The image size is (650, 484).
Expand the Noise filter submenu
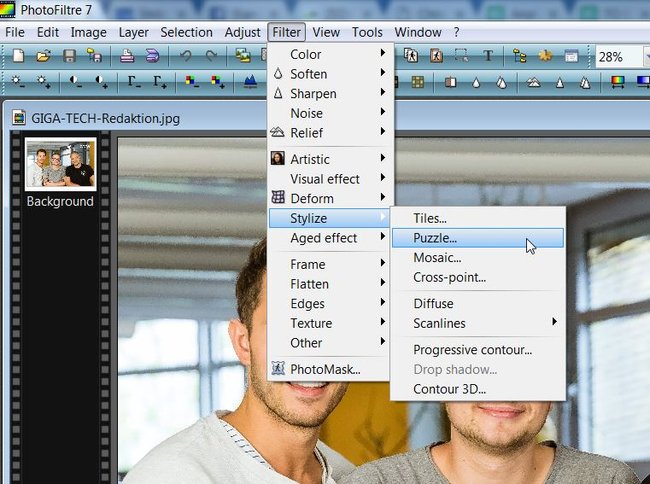[x=330, y=113]
